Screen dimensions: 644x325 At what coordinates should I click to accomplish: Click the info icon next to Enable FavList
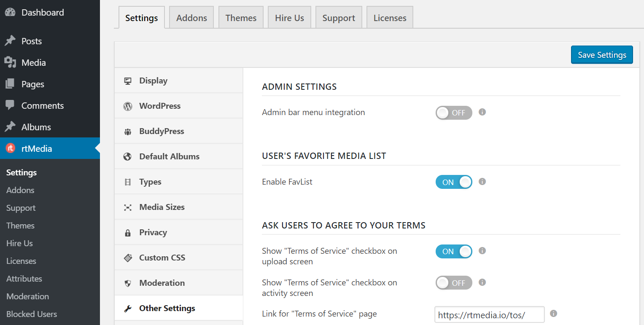[x=482, y=182]
